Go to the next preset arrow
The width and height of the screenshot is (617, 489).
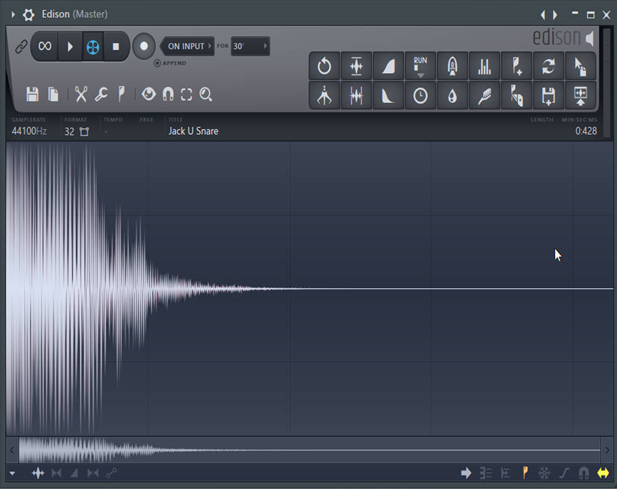coord(555,15)
